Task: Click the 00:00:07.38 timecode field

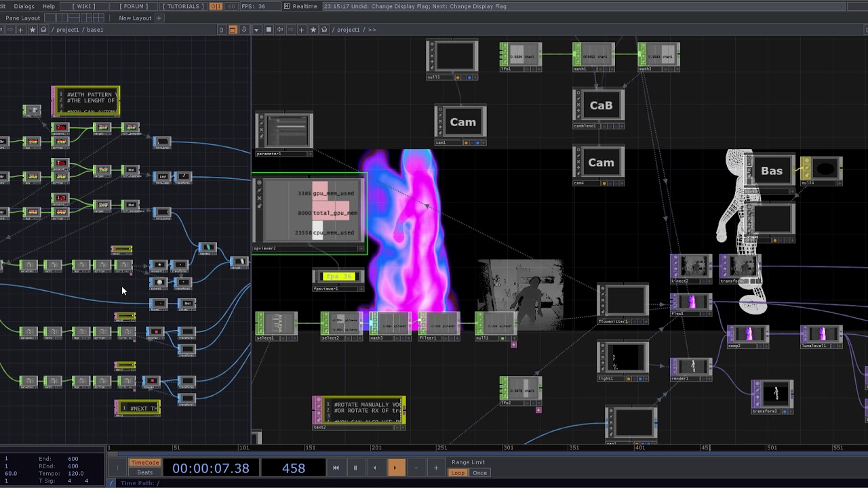Action: pos(211,468)
